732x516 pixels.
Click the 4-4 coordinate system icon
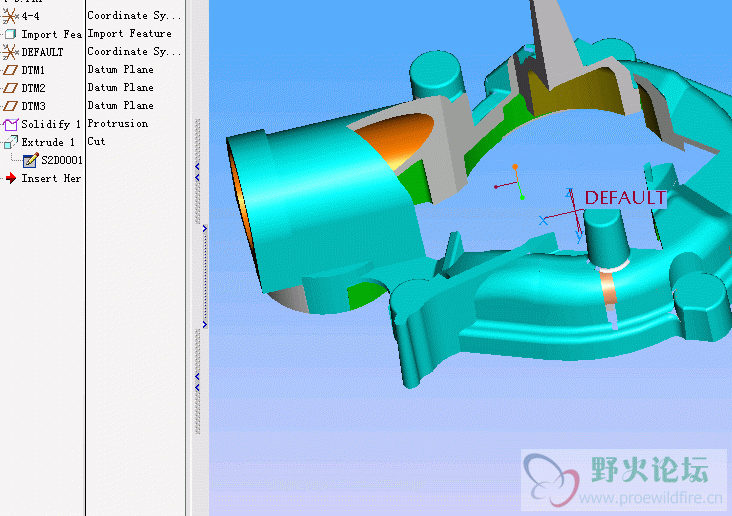[10, 16]
